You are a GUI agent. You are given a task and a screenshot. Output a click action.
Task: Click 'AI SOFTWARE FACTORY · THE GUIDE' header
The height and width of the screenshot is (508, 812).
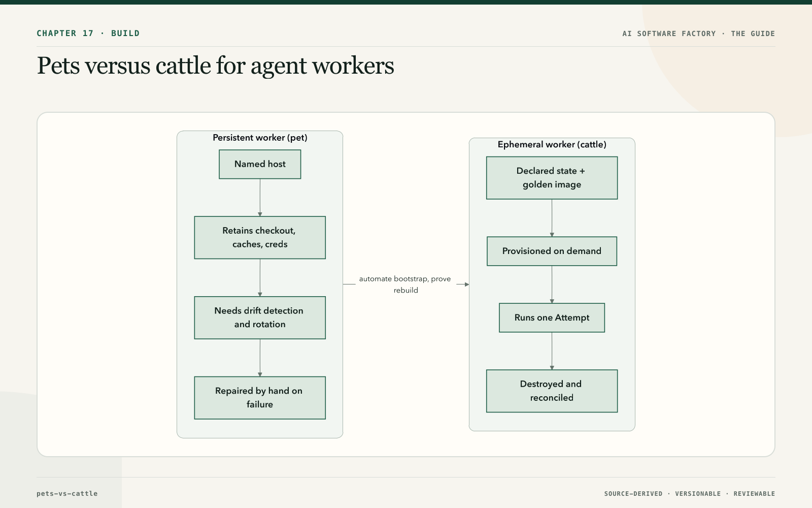click(699, 34)
